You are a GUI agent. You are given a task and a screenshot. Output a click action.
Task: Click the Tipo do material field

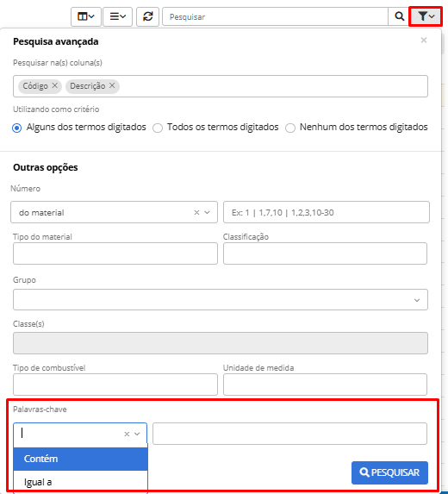[x=115, y=253]
